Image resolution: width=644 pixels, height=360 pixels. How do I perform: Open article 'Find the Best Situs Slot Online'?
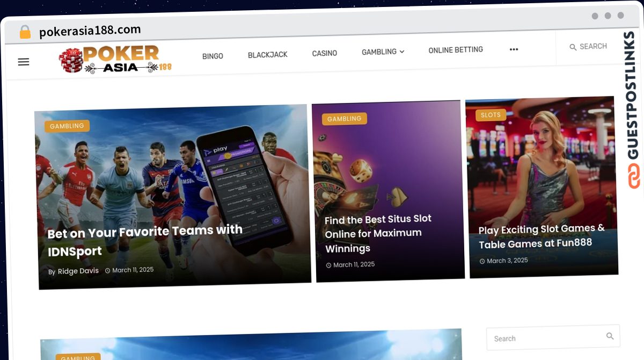tap(378, 234)
